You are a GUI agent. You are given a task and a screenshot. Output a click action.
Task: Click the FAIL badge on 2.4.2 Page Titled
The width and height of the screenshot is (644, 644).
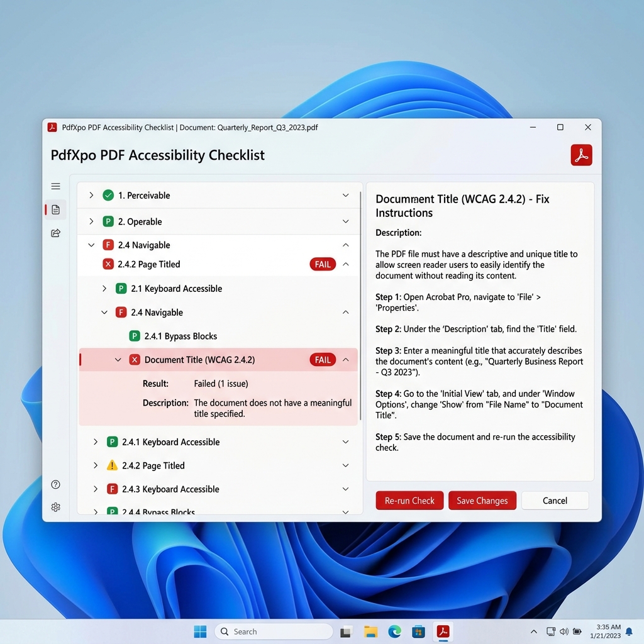pos(323,264)
